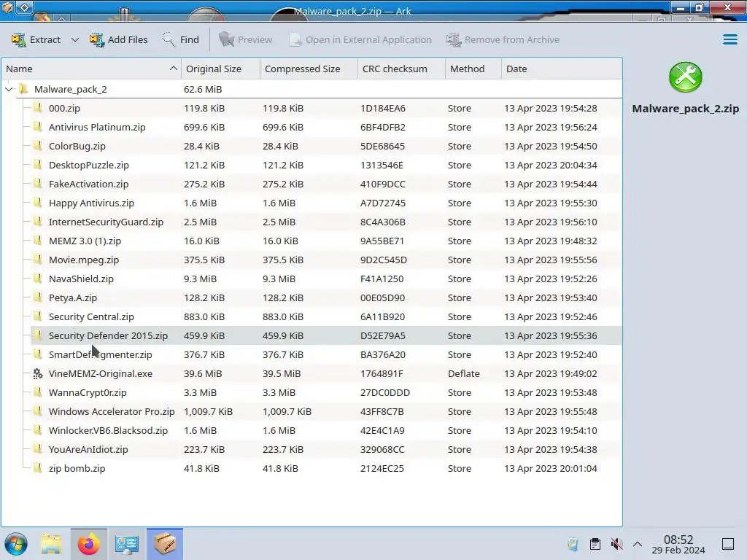
Task: Select SmartDefragmenter.zip entry name
Action: tap(101, 355)
